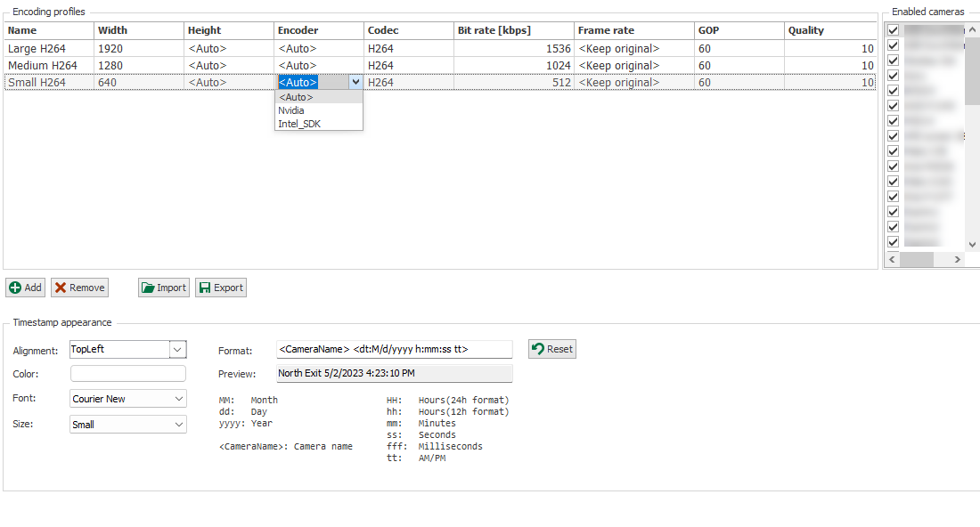Viewport: 980px width, 527px height.
Task: Choose Intel_SDK in the encoder list
Action: pos(299,124)
